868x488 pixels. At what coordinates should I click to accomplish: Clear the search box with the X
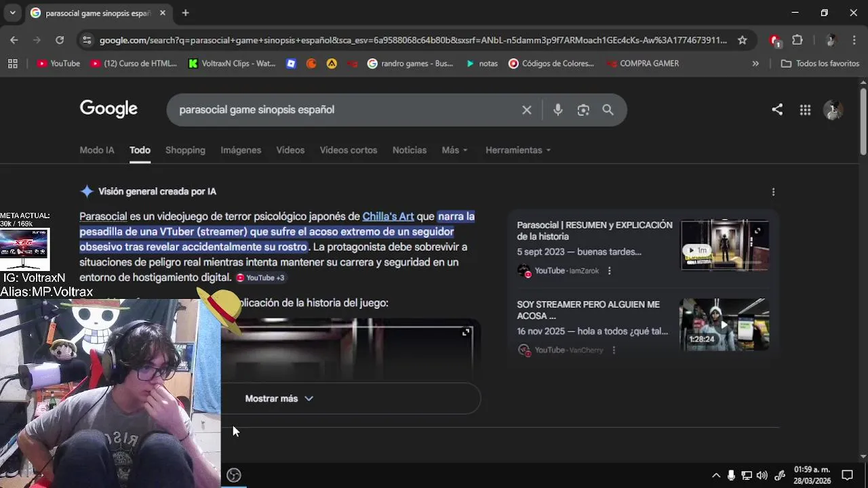[527, 110]
